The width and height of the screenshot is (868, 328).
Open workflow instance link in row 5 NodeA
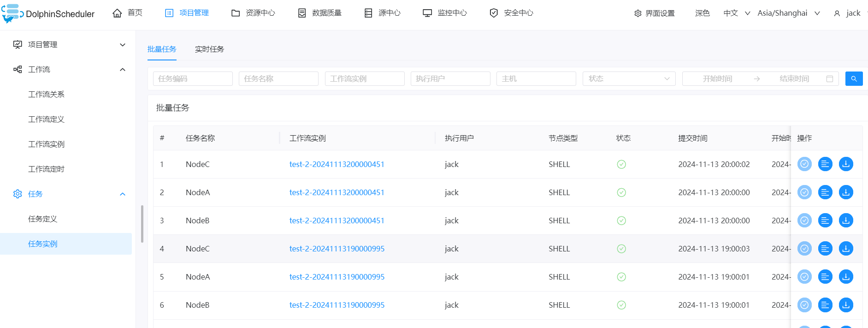point(337,277)
